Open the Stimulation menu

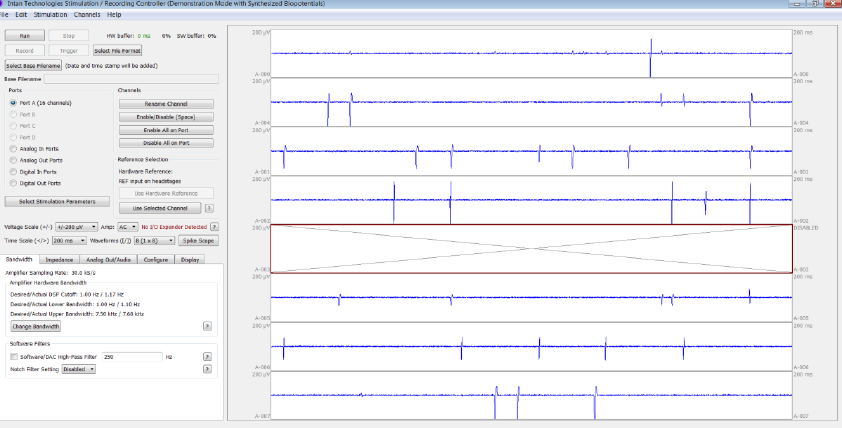[50, 14]
